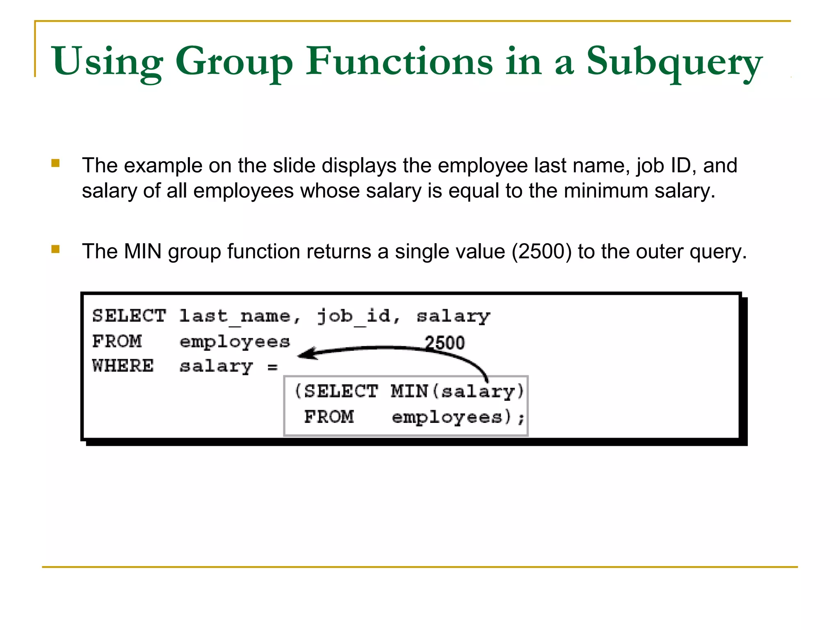Click the '(2500)' value in second bullet
Viewport: 840px width, 630px height.
pyautogui.click(x=541, y=251)
